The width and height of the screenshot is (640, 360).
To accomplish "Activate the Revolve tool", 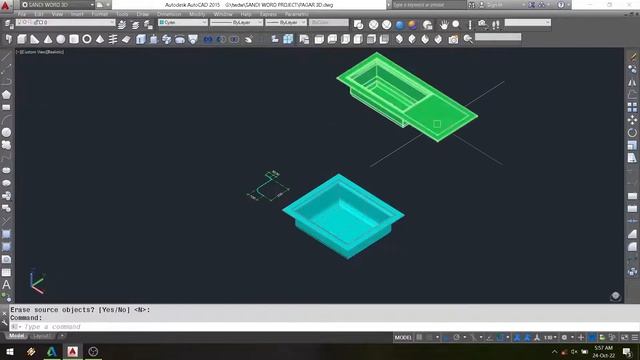I will 180,39.
